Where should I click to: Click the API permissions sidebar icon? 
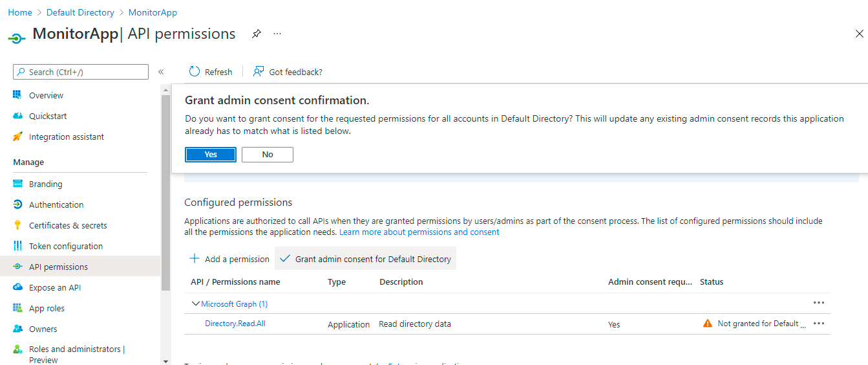click(17, 267)
